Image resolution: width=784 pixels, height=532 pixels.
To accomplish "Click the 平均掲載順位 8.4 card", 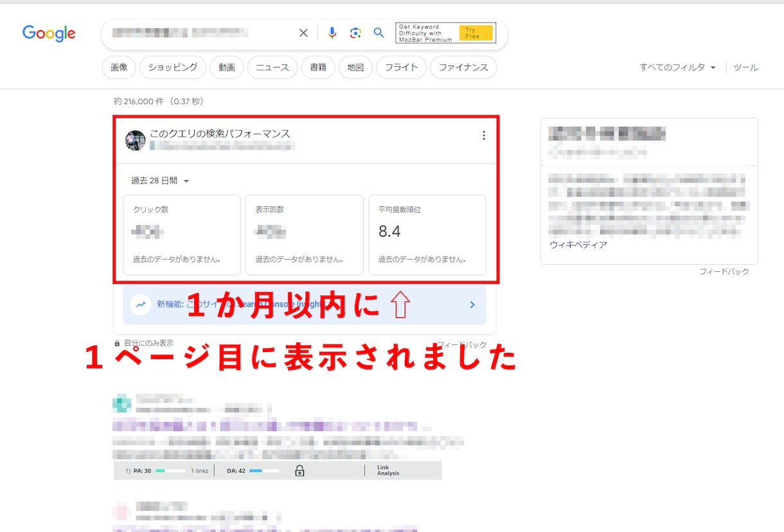I will click(x=427, y=235).
